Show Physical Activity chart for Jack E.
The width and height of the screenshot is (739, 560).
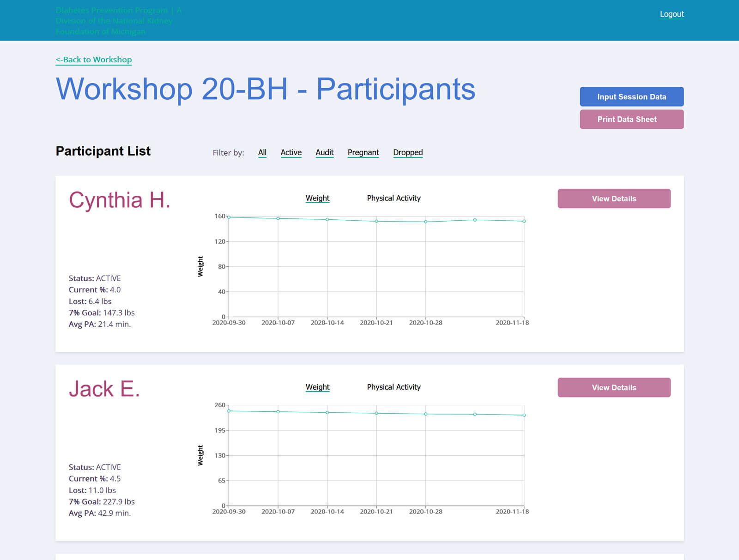click(x=394, y=387)
